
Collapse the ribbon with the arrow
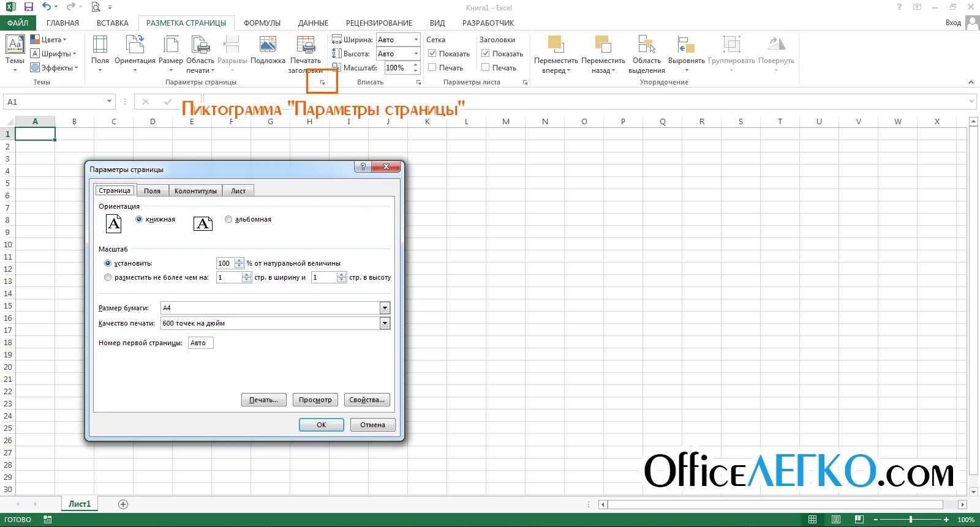pyautogui.click(x=971, y=82)
